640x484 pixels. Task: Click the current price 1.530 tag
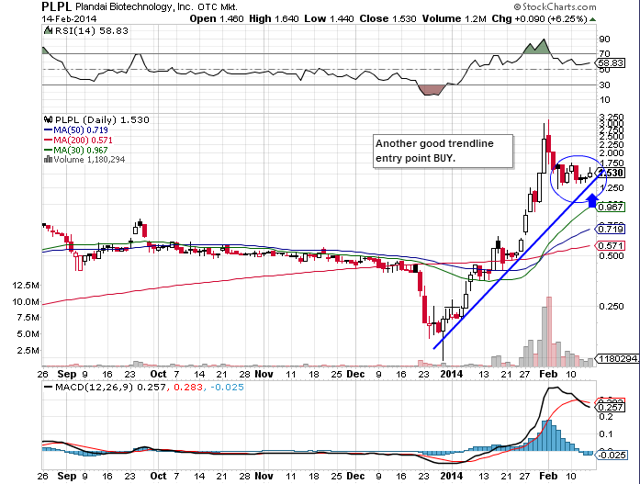pyautogui.click(x=611, y=173)
